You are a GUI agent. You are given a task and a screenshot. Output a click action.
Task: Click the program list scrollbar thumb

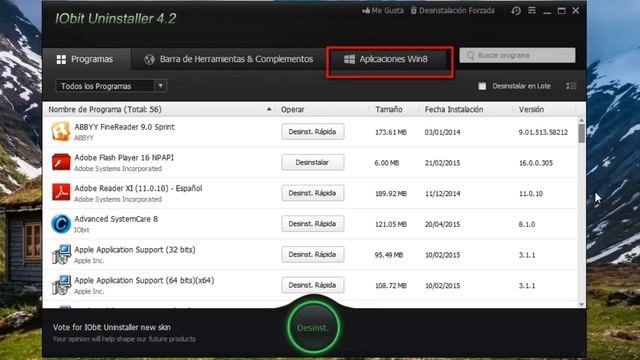tap(581, 134)
